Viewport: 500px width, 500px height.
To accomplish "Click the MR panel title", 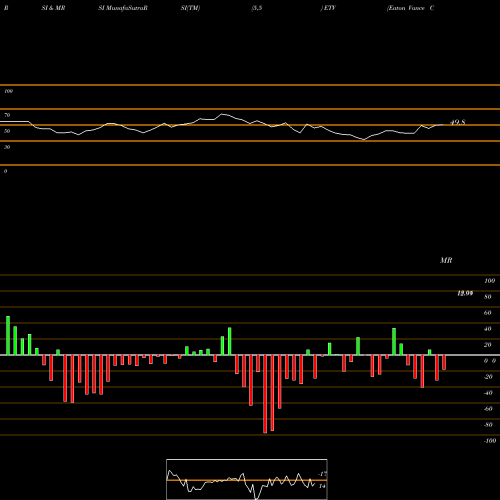I will [446, 260].
